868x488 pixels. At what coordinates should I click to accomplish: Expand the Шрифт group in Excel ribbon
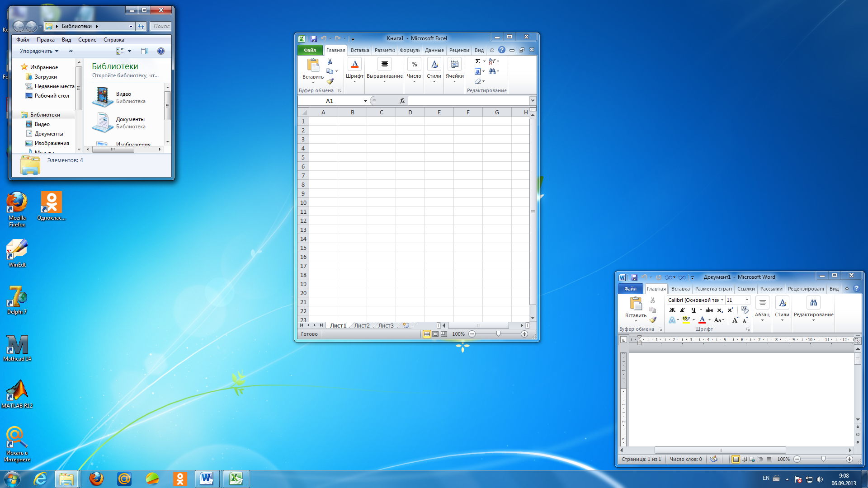tap(355, 71)
